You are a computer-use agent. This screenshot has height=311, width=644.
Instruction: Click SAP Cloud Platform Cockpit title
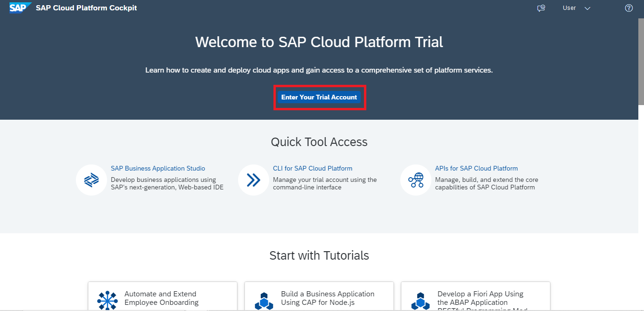(x=86, y=8)
